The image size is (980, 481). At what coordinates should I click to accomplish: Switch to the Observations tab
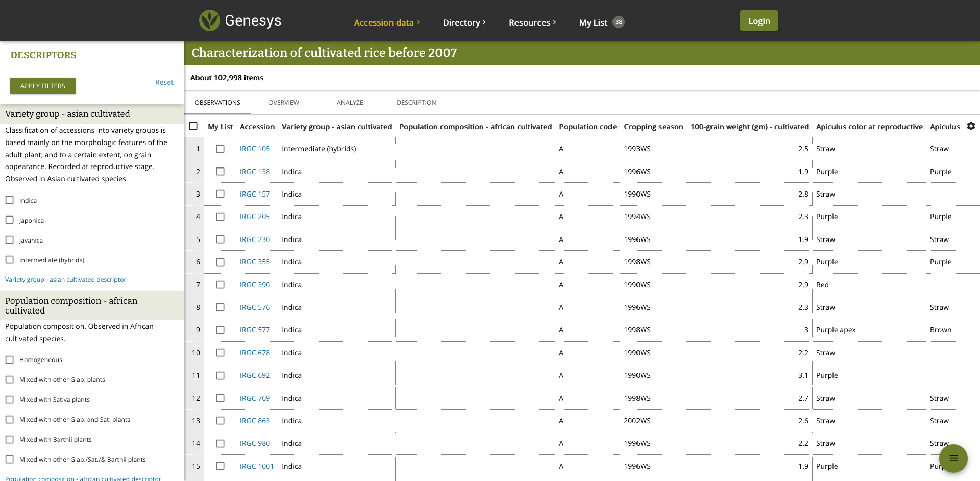217,103
